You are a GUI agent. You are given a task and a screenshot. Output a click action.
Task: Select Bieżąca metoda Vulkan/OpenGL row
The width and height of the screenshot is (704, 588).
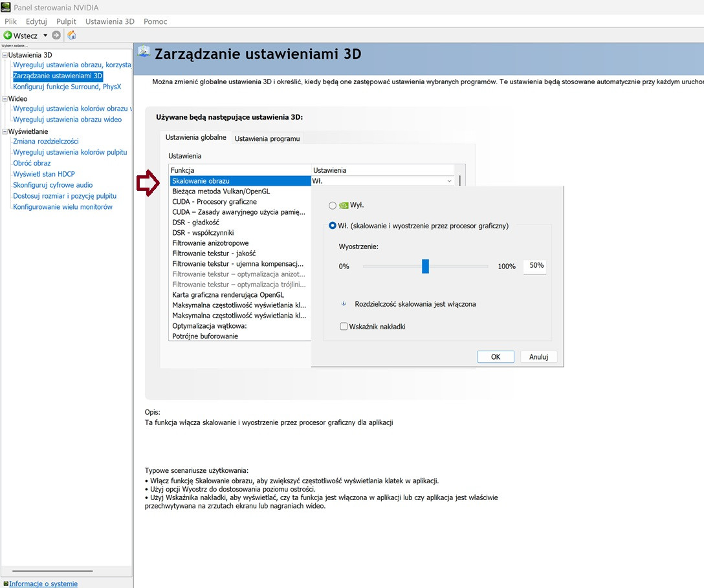[240, 191]
